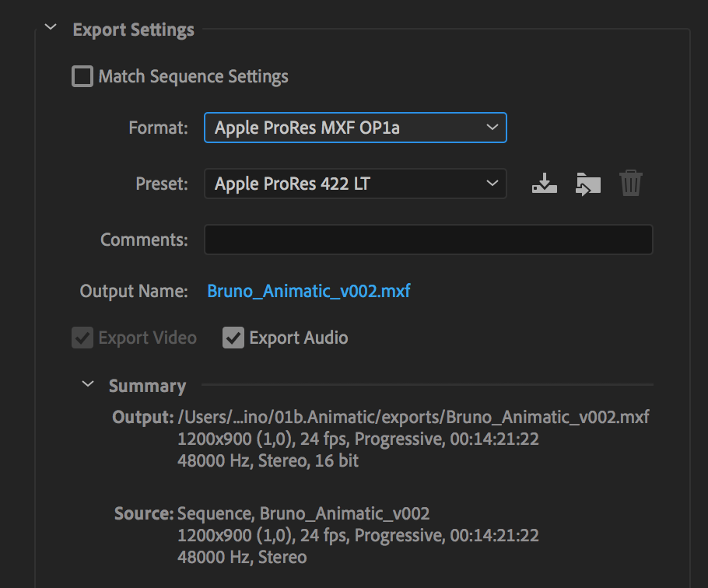Image resolution: width=708 pixels, height=588 pixels.
Task: Click the greyed-out Export Video checkbox
Action: [82, 338]
